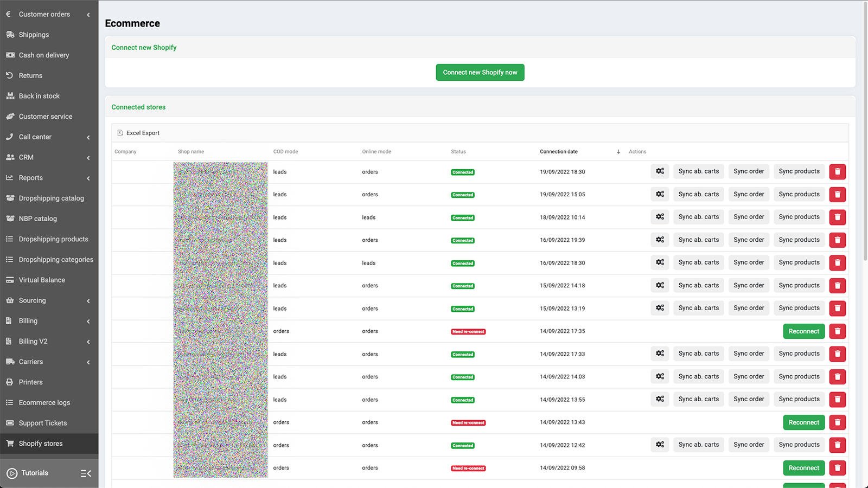The width and height of the screenshot is (868, 488).
Task: Open Cash on delivery via its sidebar icon
Action: (10, 55)
